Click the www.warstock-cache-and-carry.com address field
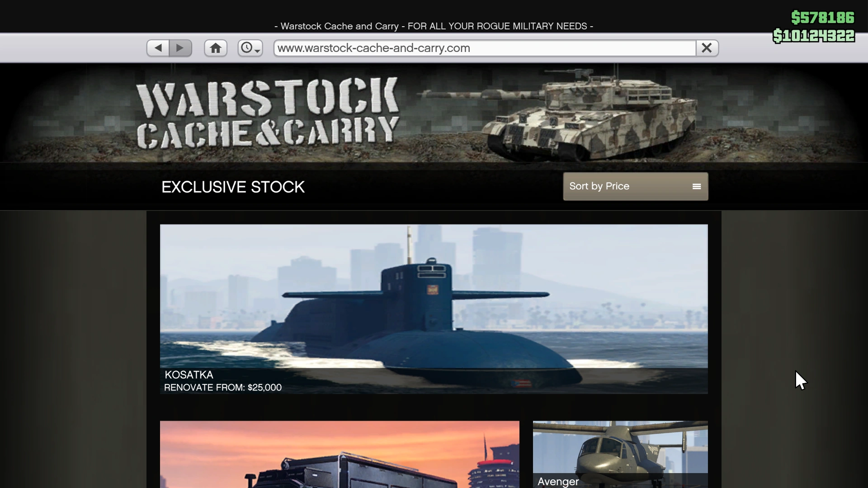 484,48
